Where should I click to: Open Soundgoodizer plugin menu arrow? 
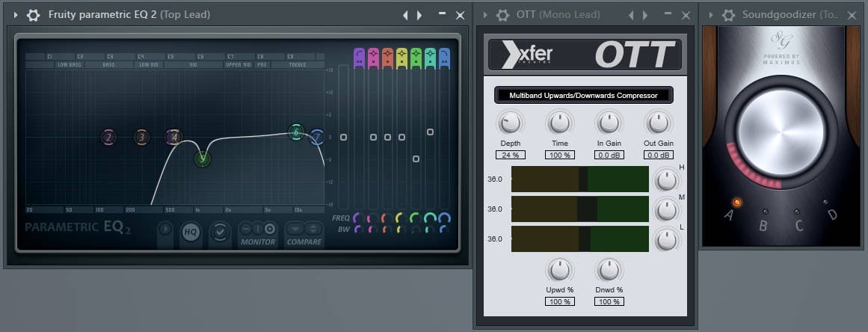tap(711, 15)
